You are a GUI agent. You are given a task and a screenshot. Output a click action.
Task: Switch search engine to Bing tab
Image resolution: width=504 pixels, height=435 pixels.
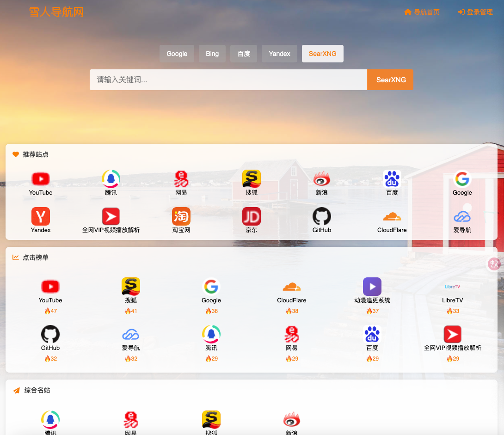tap(212, 54)
